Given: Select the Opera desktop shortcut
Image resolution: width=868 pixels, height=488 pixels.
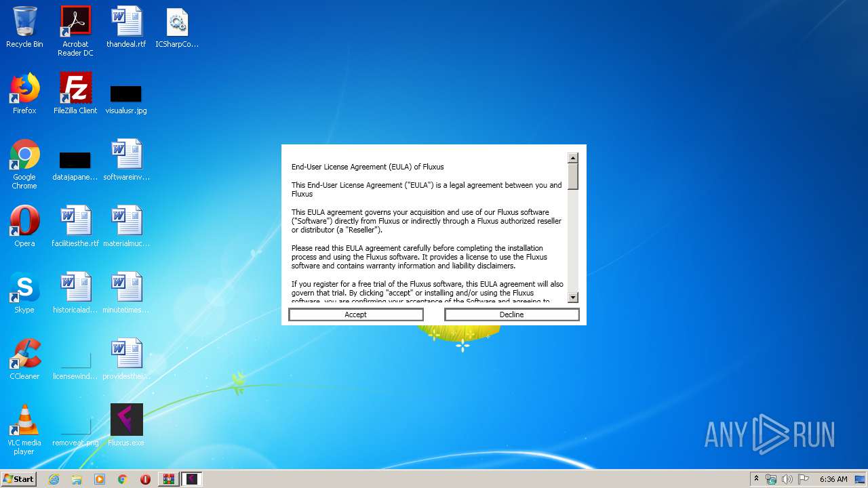Looking at the screenshot, I should [24, 227].
